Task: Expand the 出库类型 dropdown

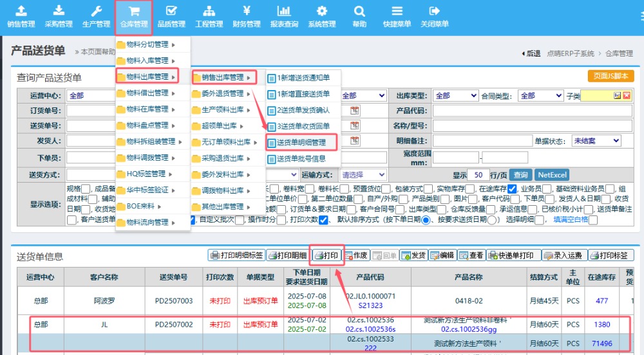Action: pos(453,96)
